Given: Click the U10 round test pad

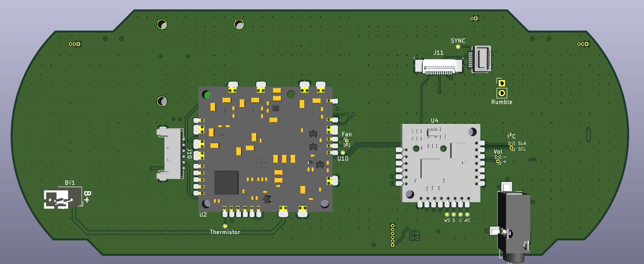Looking at the screenshot, I should [343, 153].
